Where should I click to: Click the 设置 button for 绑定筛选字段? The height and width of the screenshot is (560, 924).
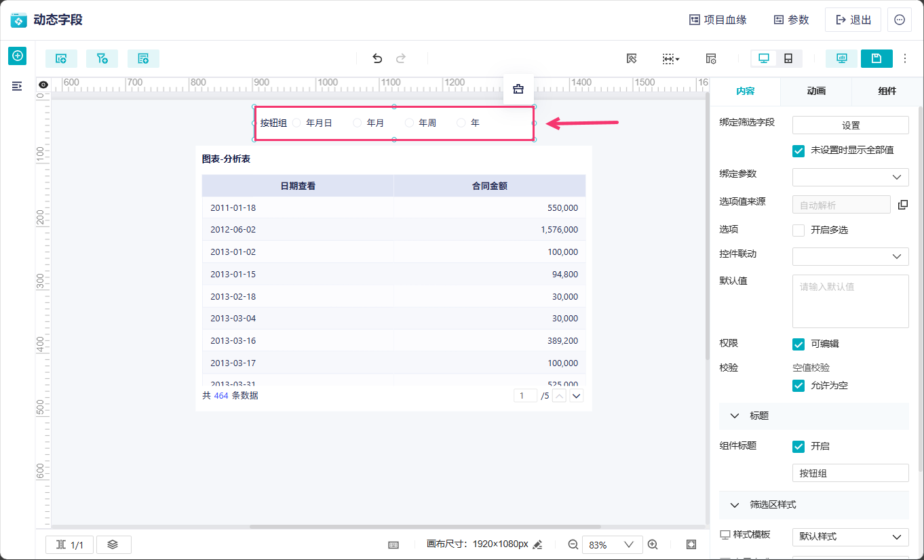click(851, 125)
